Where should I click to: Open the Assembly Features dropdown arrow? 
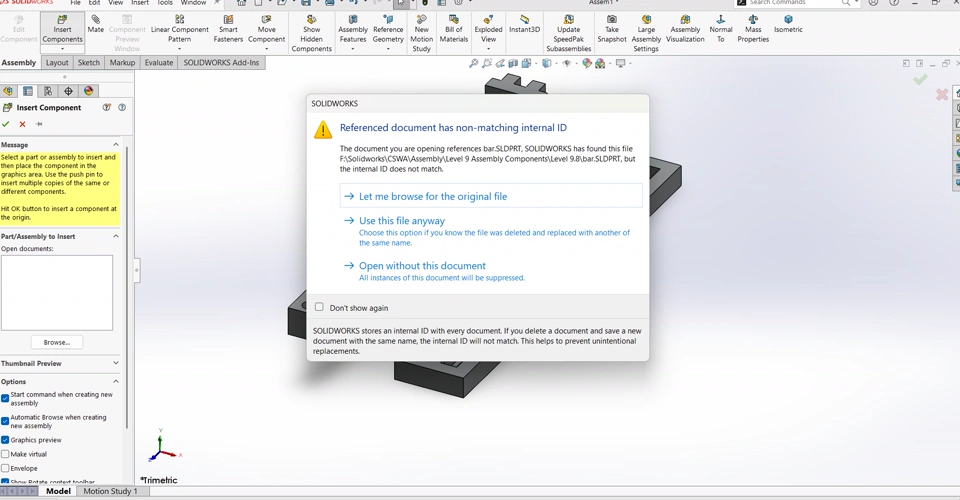click(x=353, y=48)
